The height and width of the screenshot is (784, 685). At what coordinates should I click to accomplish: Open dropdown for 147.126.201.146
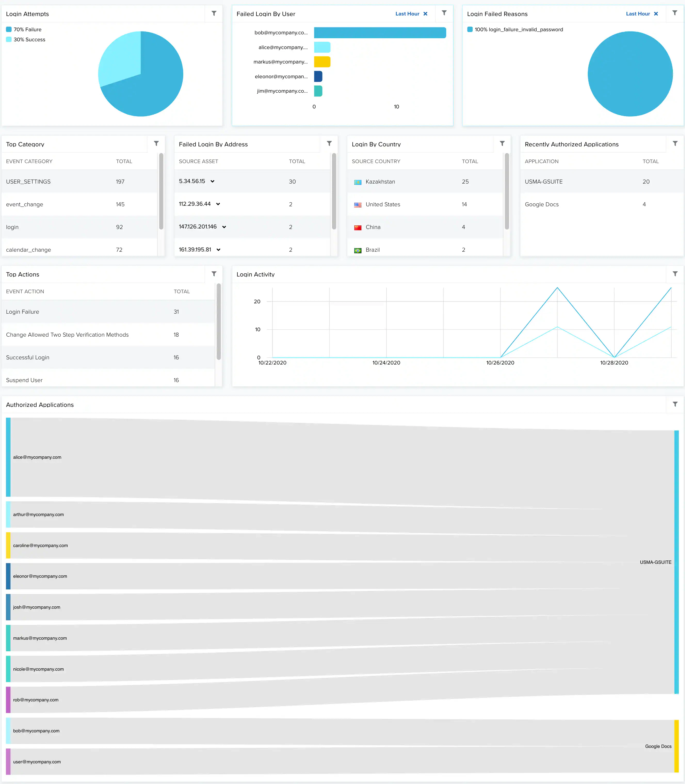(x=224, y=227)
